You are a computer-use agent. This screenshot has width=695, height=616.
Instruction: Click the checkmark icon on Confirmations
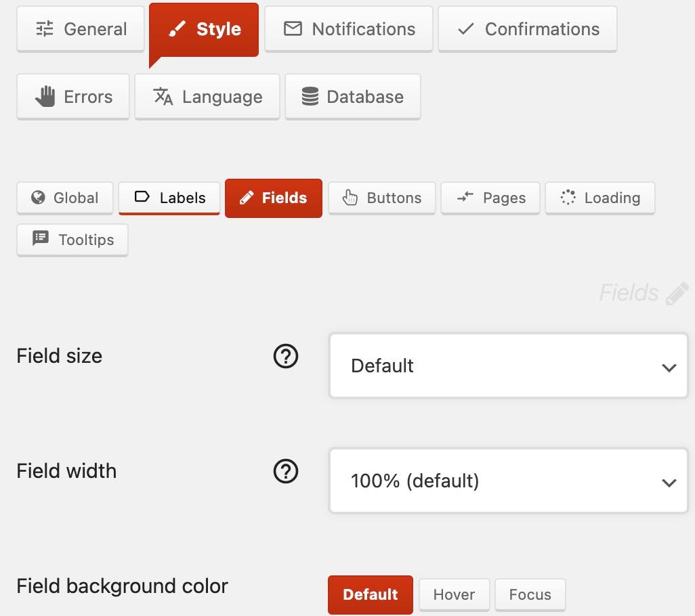pyautogui.click(x=466, y=29)
